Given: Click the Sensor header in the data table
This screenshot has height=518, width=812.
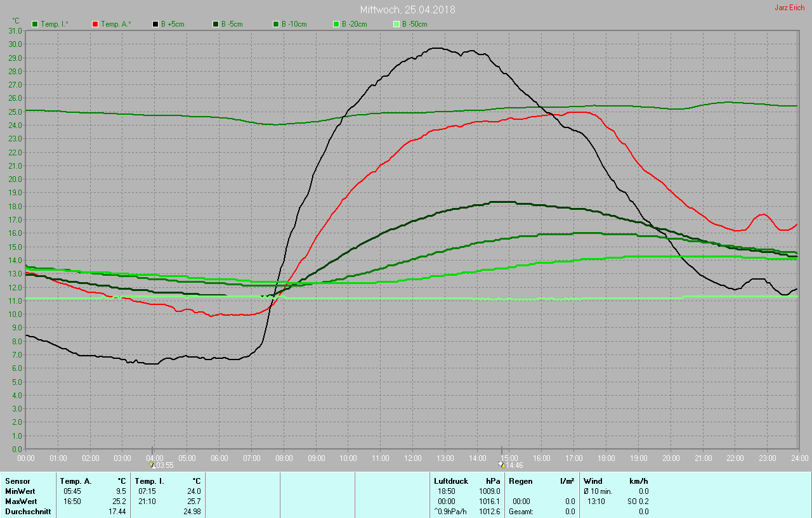Looking at the screenshot, I should pos(18,481).
